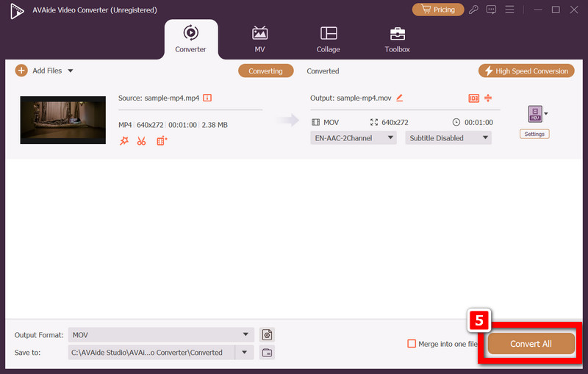Screen dimensions: 588x374
Task: Open the magic wand edit effect icon
Action: (124, 141)
